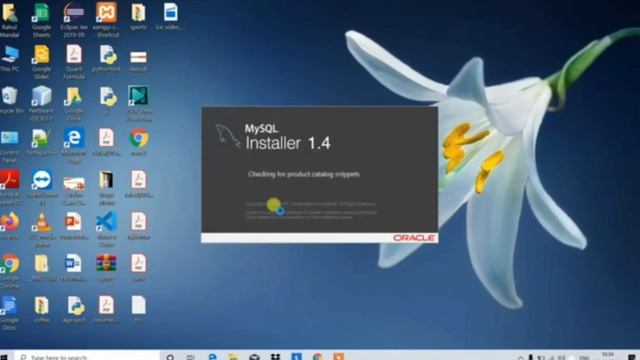Open the WinRAR archive icon
The width and height of the screenshot is (640, 360).
click(x=106, y=268)
